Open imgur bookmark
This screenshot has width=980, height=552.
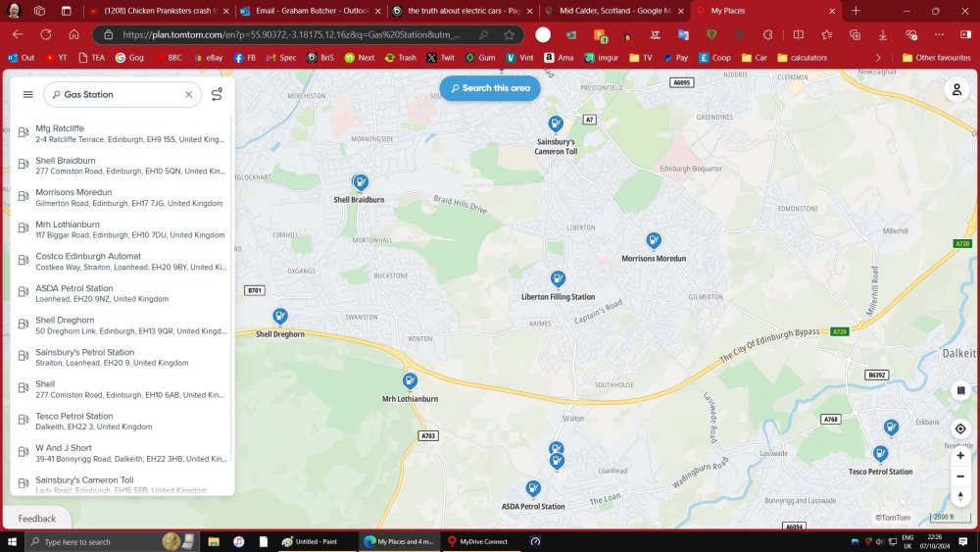602,58
